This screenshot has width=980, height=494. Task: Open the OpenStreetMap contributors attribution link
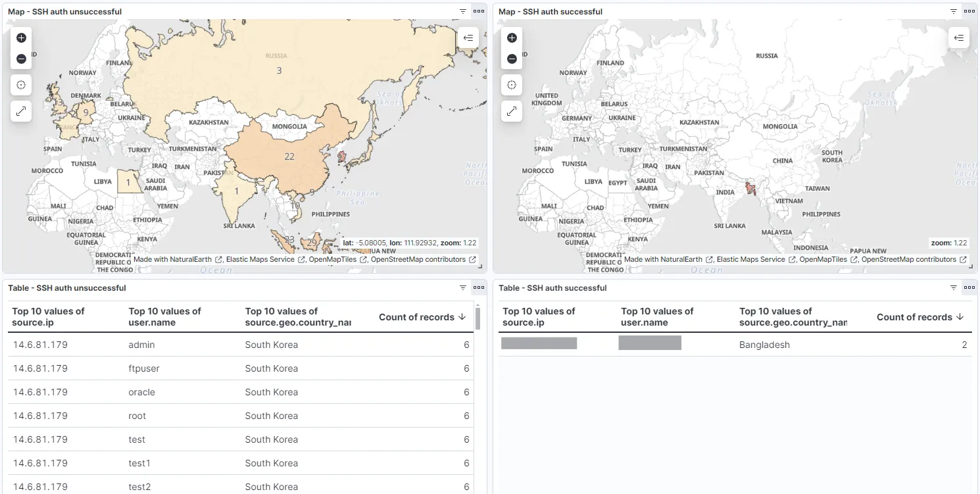(x=420, y=259)
